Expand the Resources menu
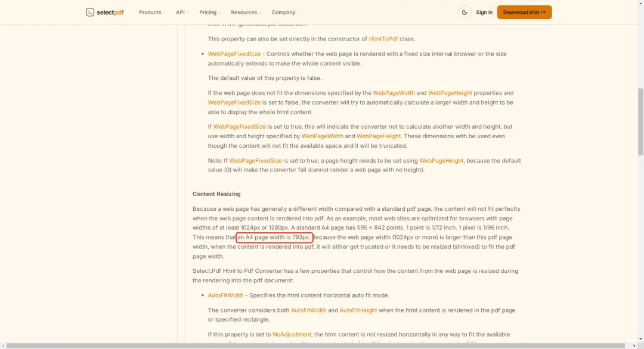The height and width of the screenshot is (349, 644). (x=246, y=13)
